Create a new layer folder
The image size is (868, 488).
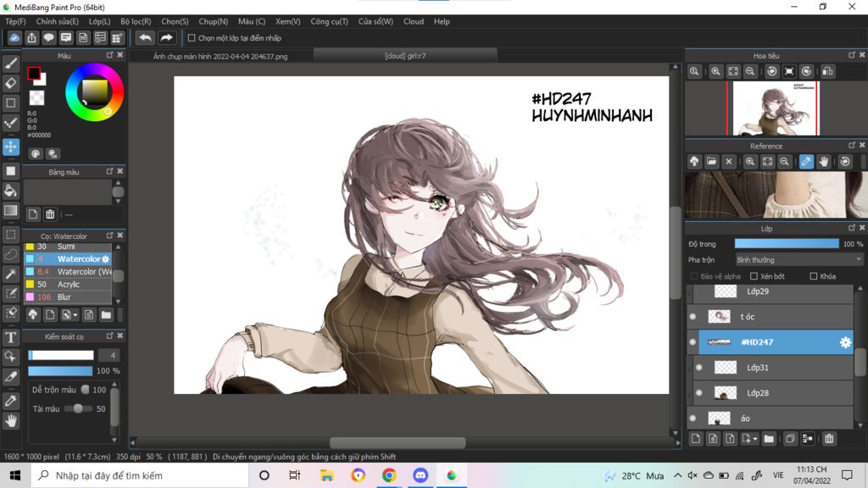click(768, 439)
